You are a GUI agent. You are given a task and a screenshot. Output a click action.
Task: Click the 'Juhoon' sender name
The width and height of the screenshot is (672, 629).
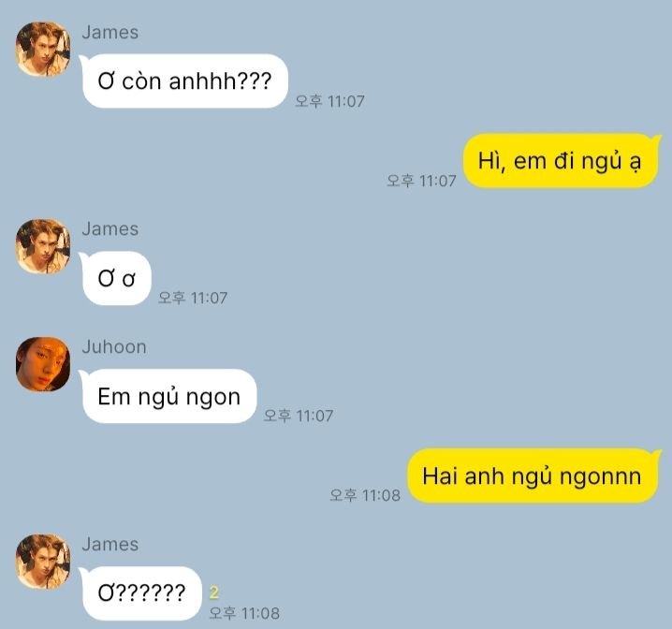click(x=114, y=346)
